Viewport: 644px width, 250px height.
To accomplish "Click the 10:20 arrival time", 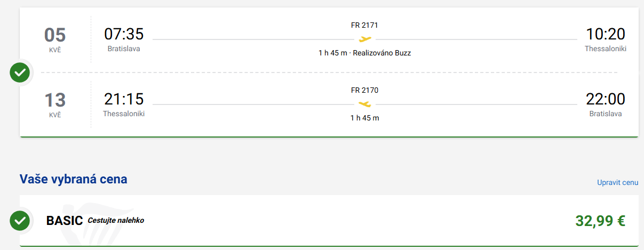I will point(605,34).
